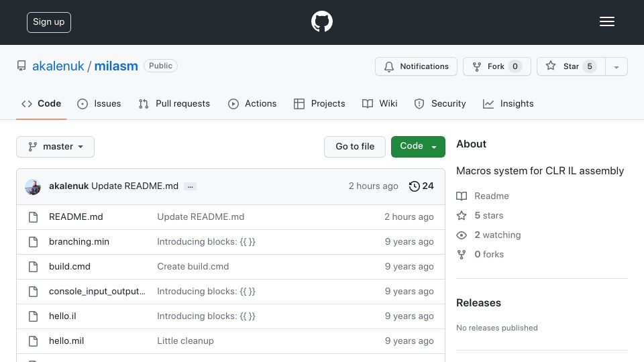Click the Notifications button
The height and width of the screenshot is (362, 644).
pyautogui.click(x=416, y=66)
